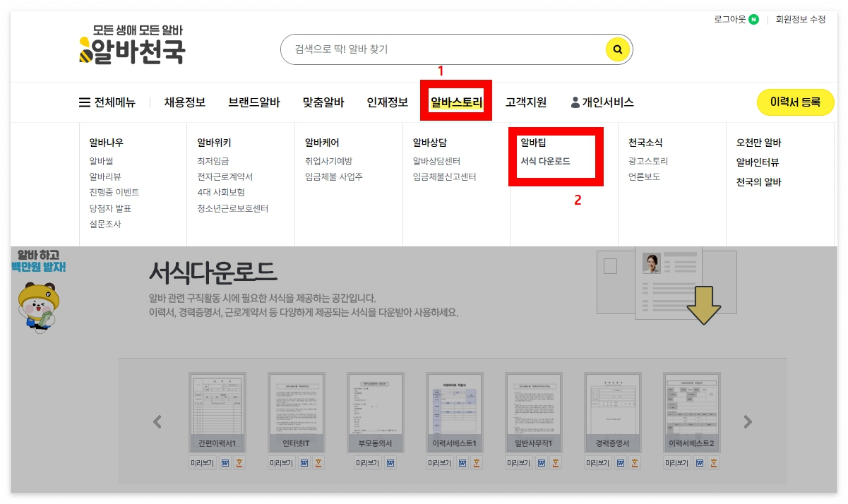Open 천국의 알바 submenu item
The image size is (848, 504).
coord(759,182)
